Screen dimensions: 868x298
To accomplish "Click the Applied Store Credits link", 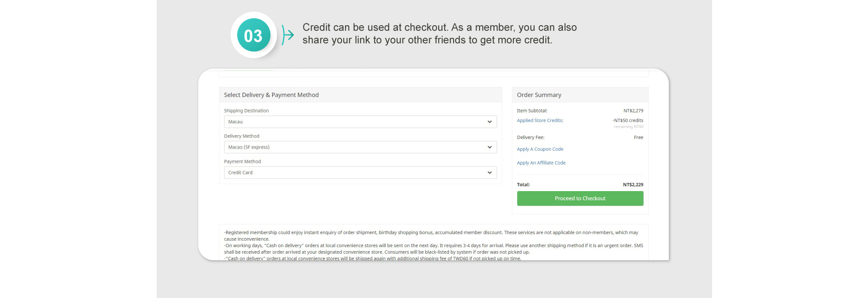I will [539, 121].
